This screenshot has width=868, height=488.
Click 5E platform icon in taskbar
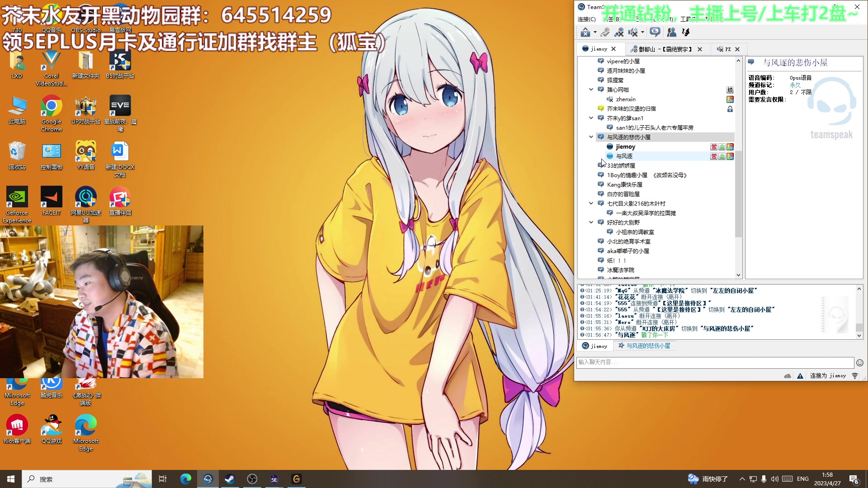pyautogui.click(x=274, y=479)
